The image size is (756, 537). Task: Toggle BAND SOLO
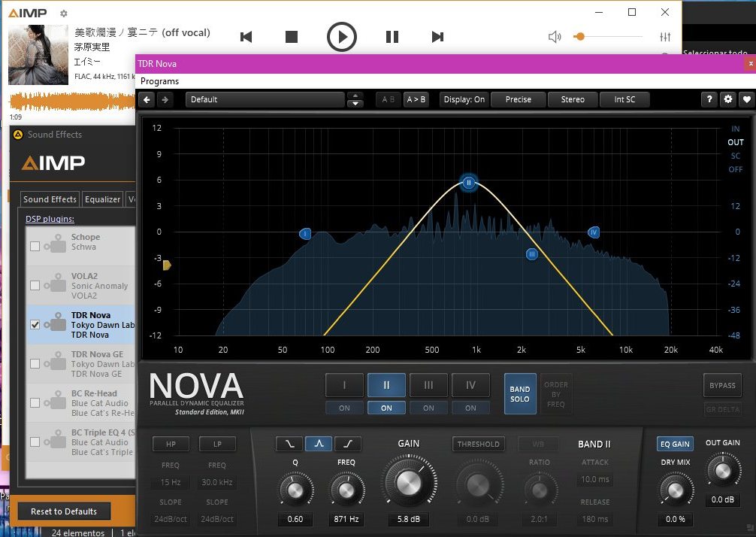tap(520, 393)
